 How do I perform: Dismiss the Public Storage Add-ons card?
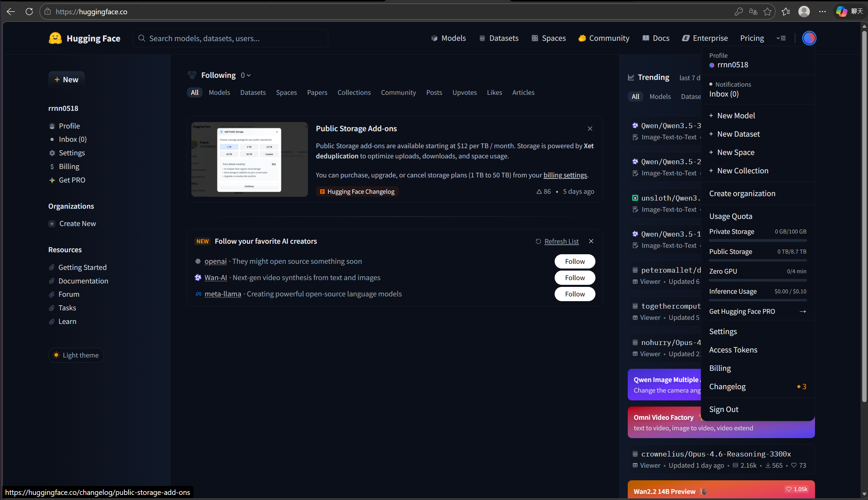click(x=590, y=128)
